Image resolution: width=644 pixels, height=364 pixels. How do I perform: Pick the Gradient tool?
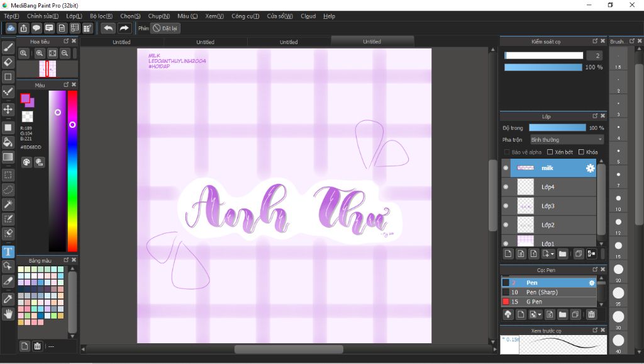click(8, 157)
